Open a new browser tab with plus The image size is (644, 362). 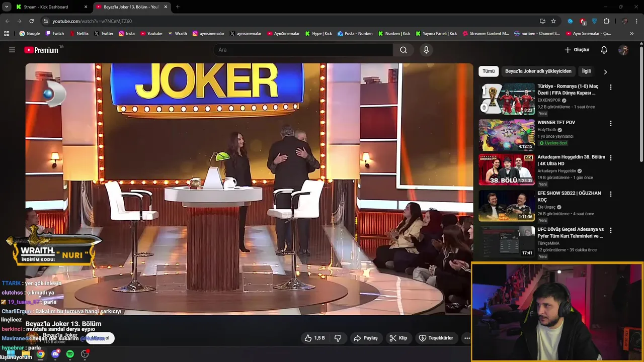tap(178, 7)
